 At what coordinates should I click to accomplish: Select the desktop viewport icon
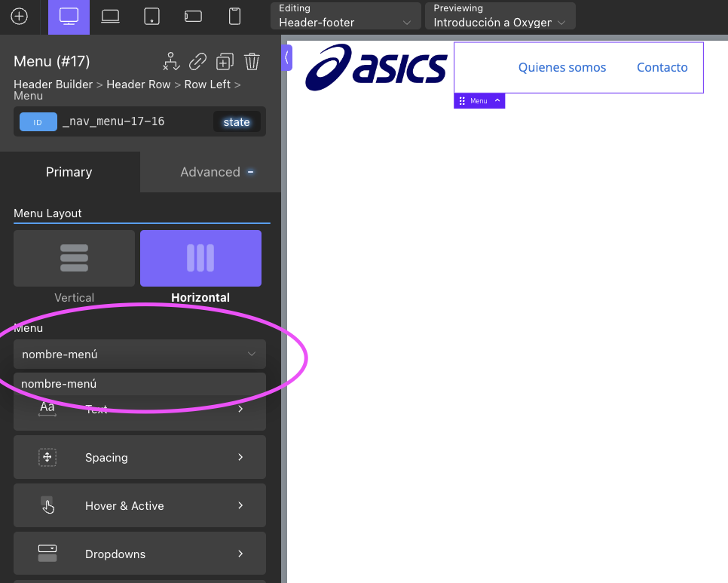pyautogui.click(x=69, y=17)
